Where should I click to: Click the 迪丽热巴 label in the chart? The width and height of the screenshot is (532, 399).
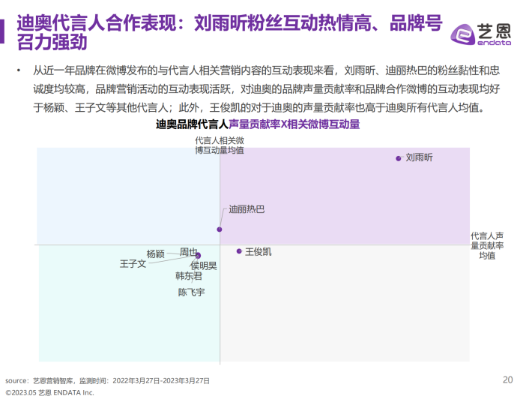click(x=247, y=209)
